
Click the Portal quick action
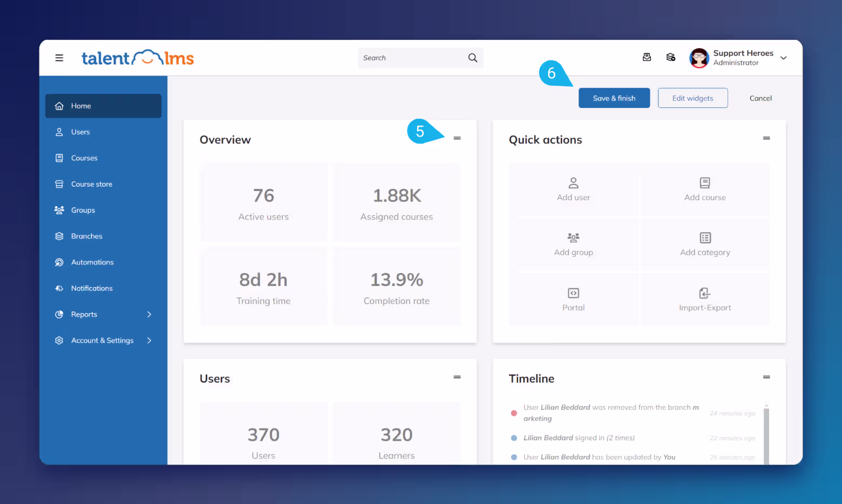[573, 299]
